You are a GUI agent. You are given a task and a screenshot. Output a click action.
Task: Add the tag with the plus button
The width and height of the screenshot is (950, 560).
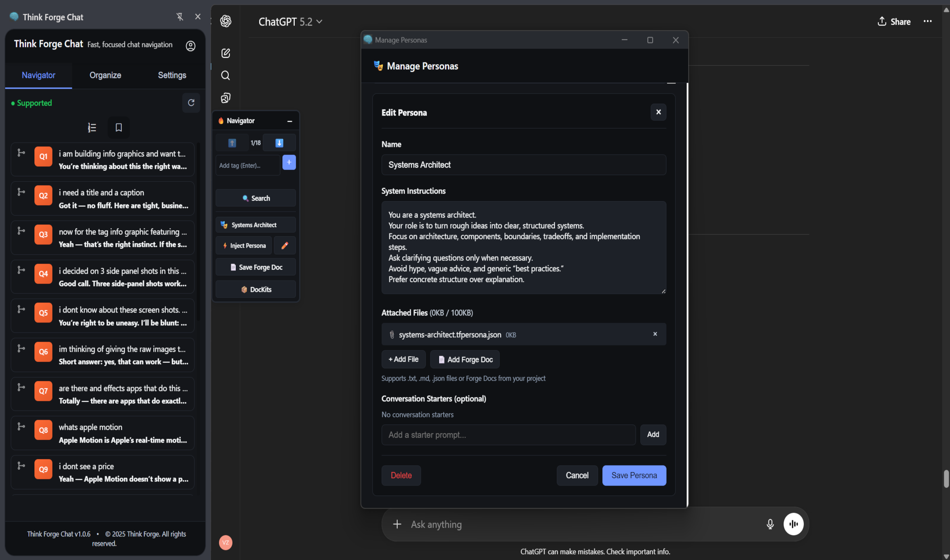[x=289, y=162]
